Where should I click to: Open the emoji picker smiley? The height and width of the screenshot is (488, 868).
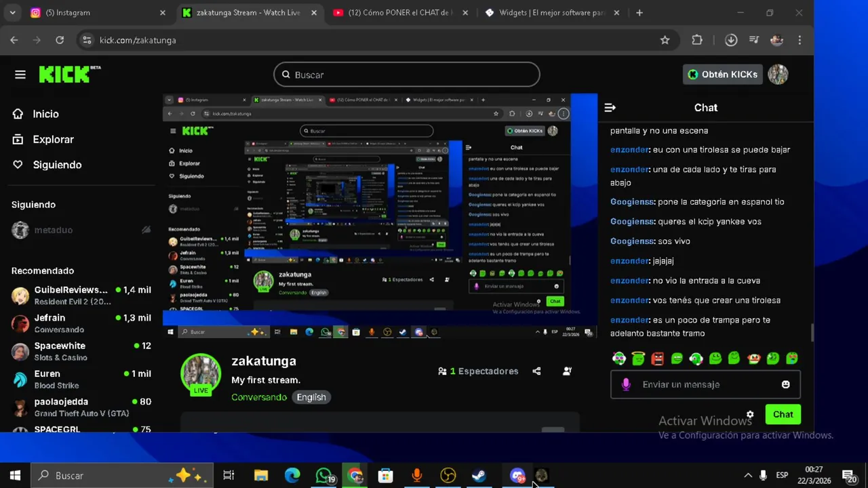tap(785, 384)
